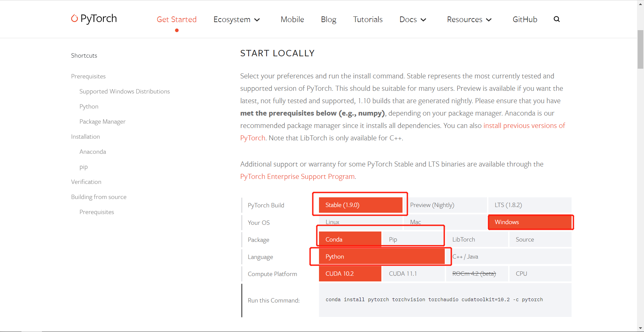Select the LibTorch package option
644x332 pixels.
click(477, 240)
